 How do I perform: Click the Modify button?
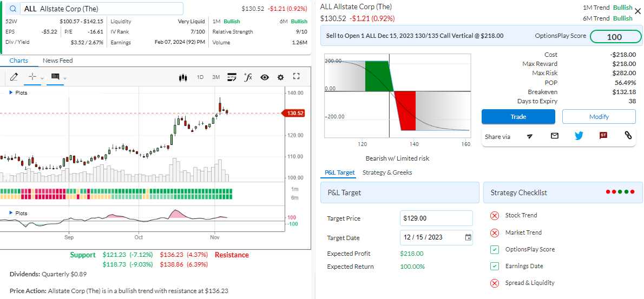point(599,116)
